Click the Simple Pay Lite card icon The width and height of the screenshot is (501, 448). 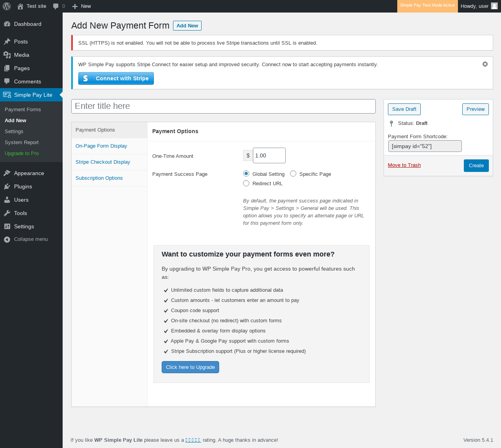(7, 95)
